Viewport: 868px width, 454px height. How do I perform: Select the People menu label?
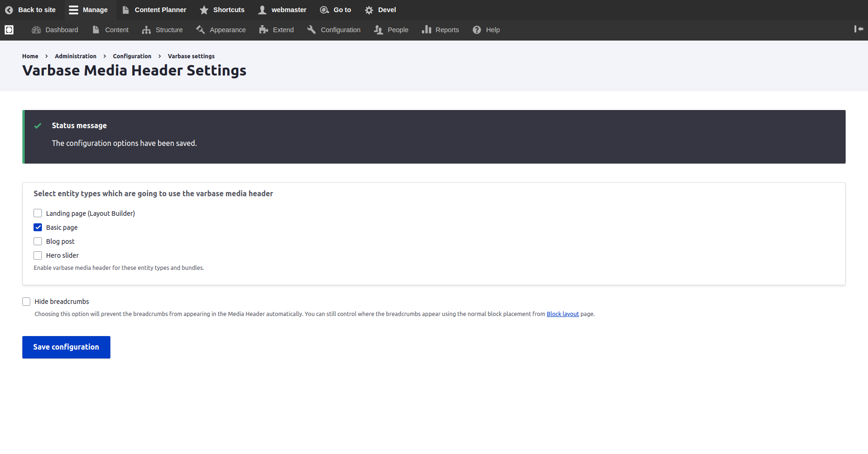coord(398,30)
